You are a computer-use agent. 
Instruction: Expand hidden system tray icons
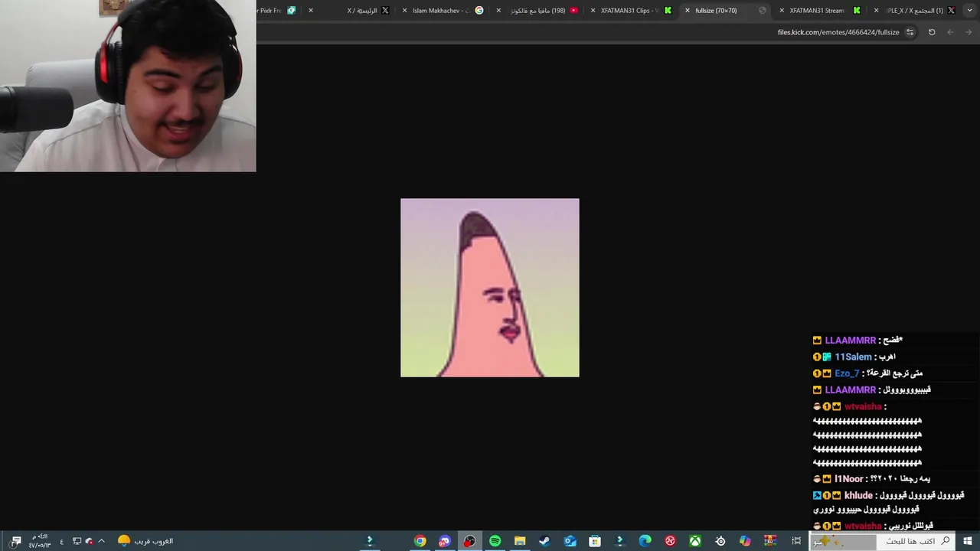coord(101,541)
